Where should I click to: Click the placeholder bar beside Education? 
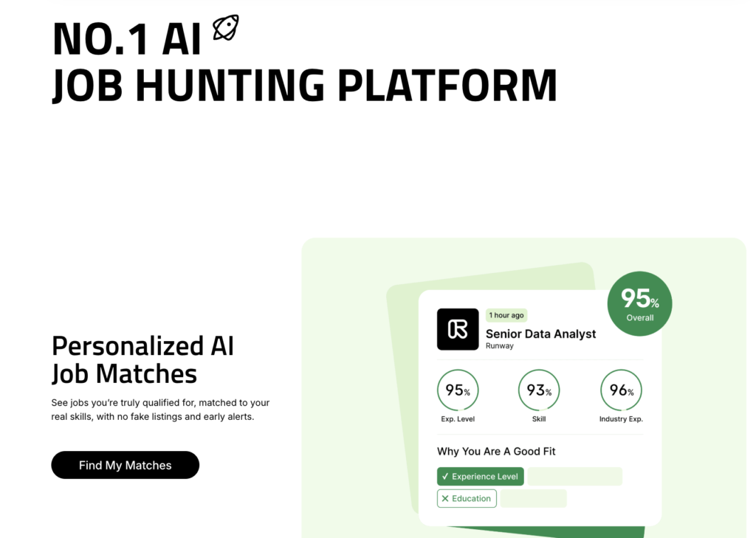(x=534, y=499)
